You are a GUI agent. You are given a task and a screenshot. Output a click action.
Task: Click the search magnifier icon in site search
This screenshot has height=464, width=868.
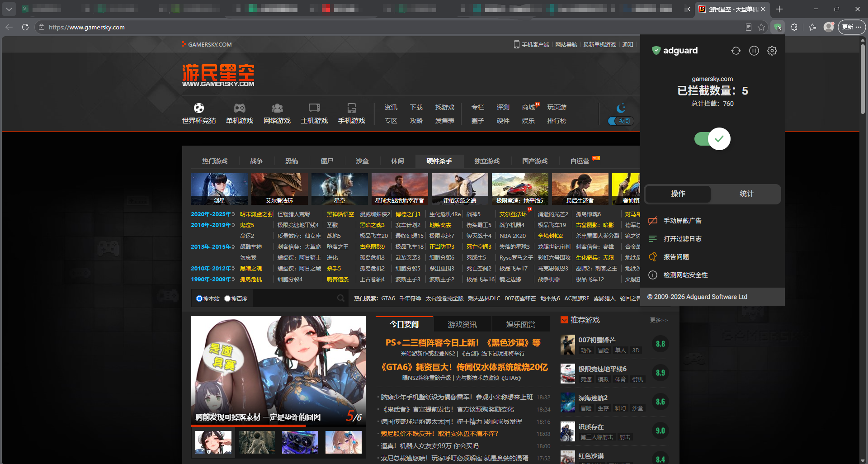click(341, 298)
